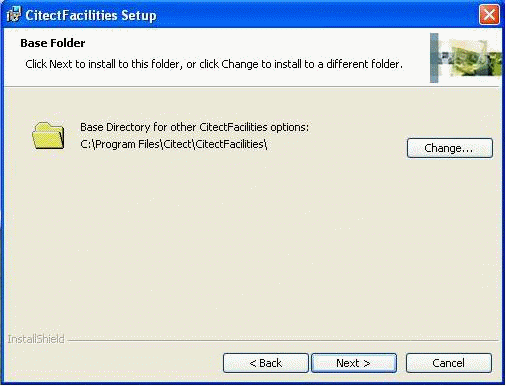Click the CitectFacilities Setup title text
Screen dimensions: 506x386
(x=91, y=15)
